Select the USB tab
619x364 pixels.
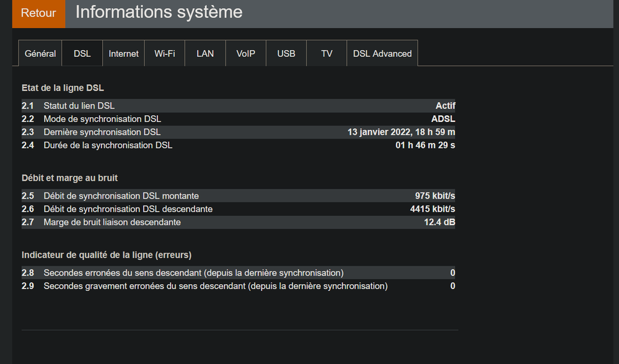[x=286, y=54]
